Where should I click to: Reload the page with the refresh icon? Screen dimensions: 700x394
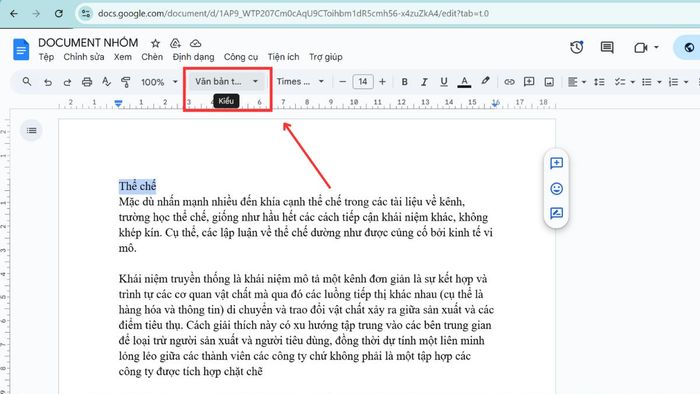click(58, 13)
